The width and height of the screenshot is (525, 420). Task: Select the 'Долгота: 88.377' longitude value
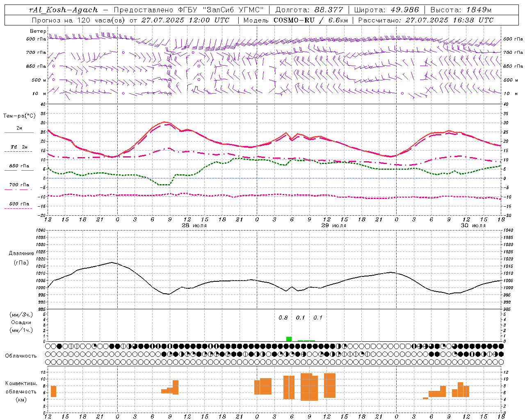click(x=309, y=10)
